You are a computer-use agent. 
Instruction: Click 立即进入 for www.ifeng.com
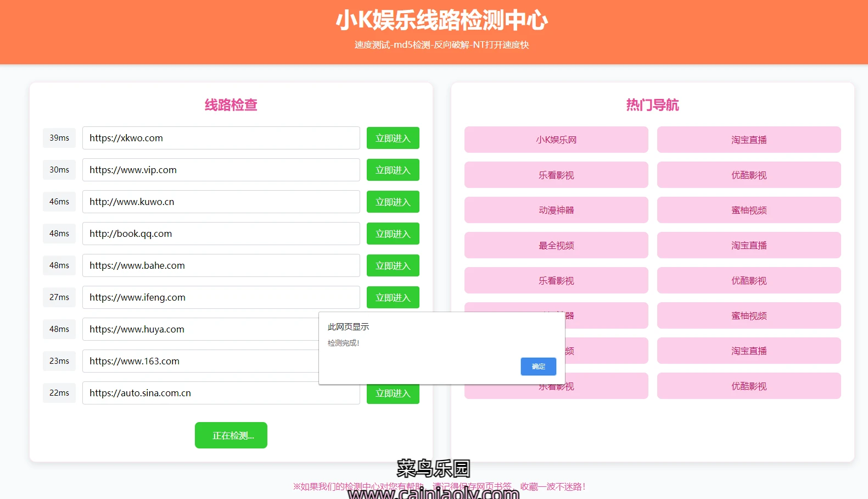(x=393, y=297)
